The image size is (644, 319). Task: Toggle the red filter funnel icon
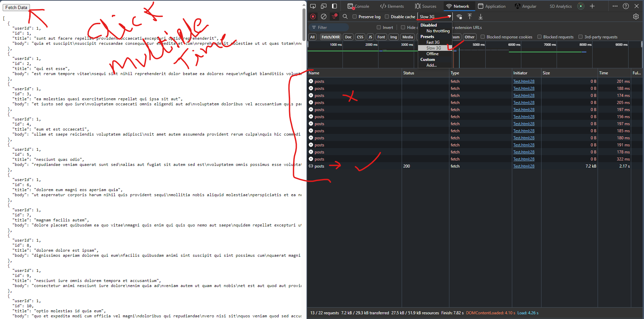click(x=334, y=16)
